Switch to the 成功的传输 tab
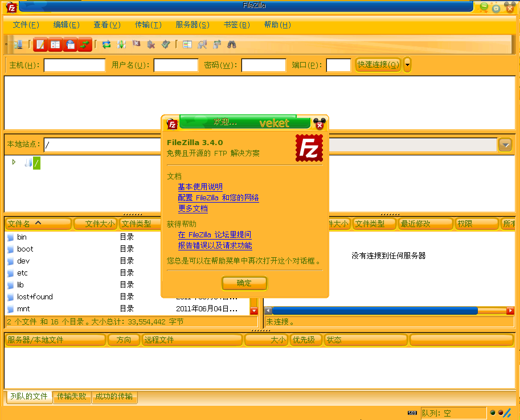The height and width of the screenshot is (420, 520). point(114,397)
